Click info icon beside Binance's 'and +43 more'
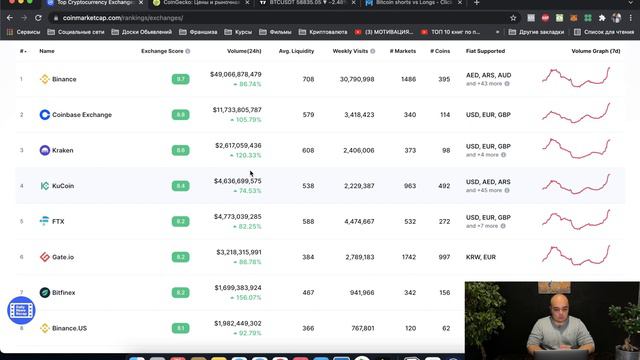 [x=507, y=84]
